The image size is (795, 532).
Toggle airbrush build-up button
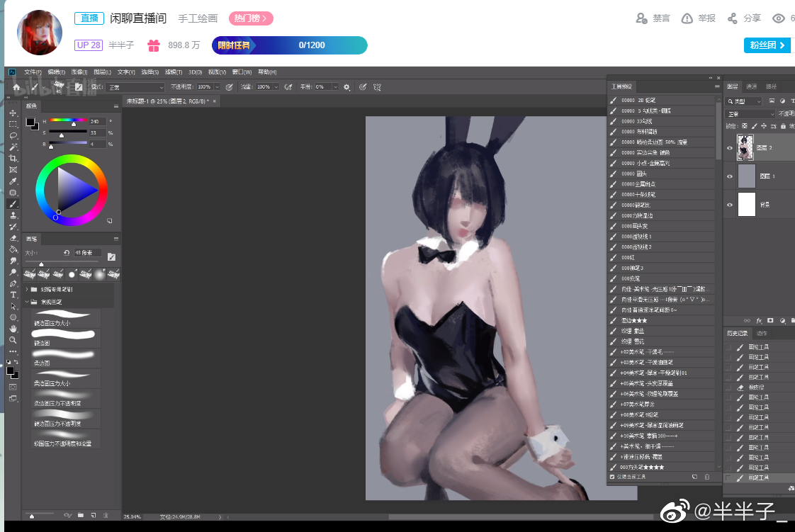[288, 87]
